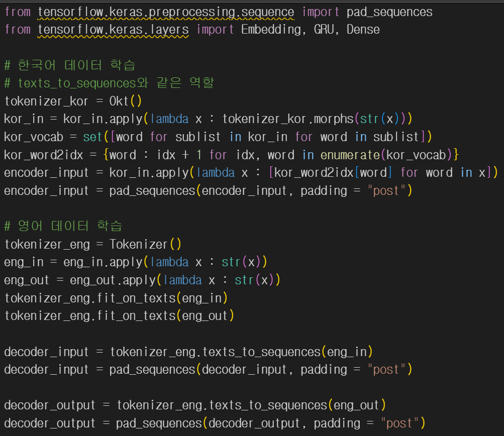Click the comment '# 영어 데이터 학습'
Viewport: 504px width, 436px height.
(x=63, y=226)
